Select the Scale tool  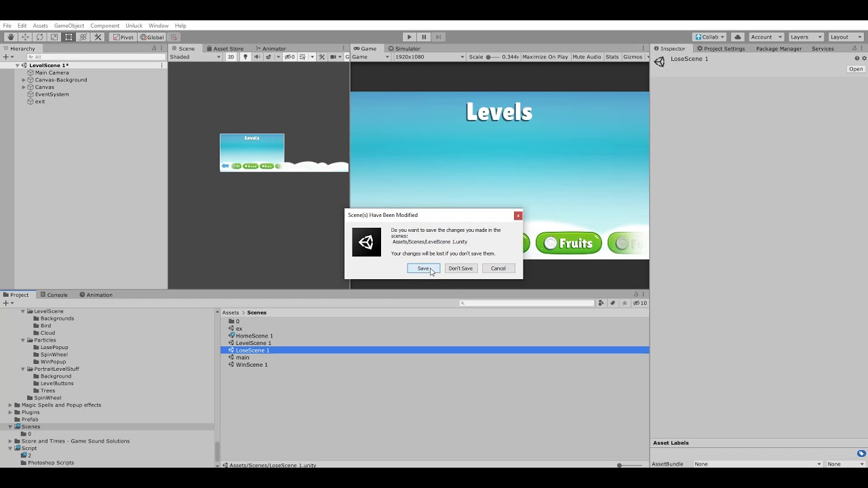54,37
